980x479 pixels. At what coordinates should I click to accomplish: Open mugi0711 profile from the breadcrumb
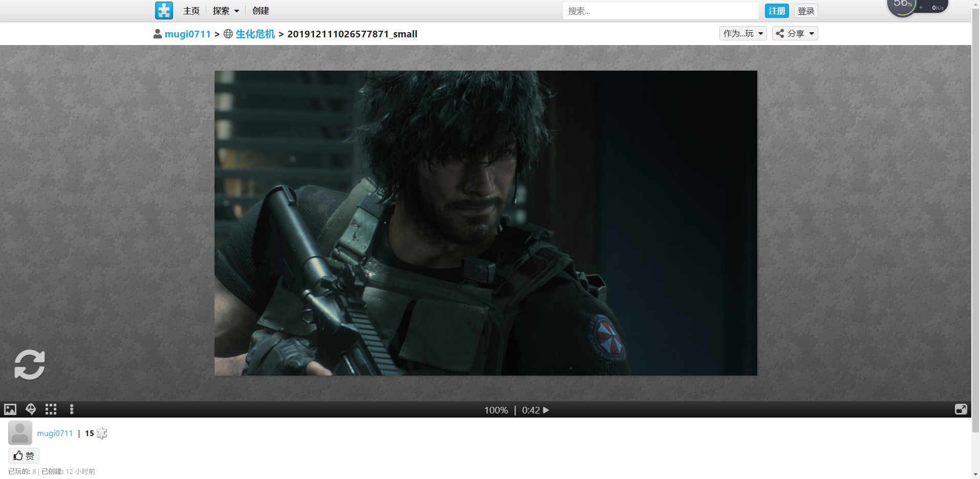click(x=188, y=34)
